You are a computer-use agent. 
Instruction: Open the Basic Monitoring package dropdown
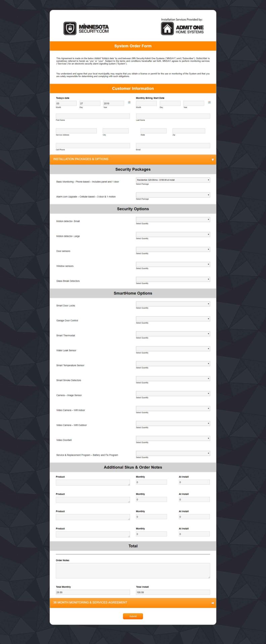click(173, 180)
